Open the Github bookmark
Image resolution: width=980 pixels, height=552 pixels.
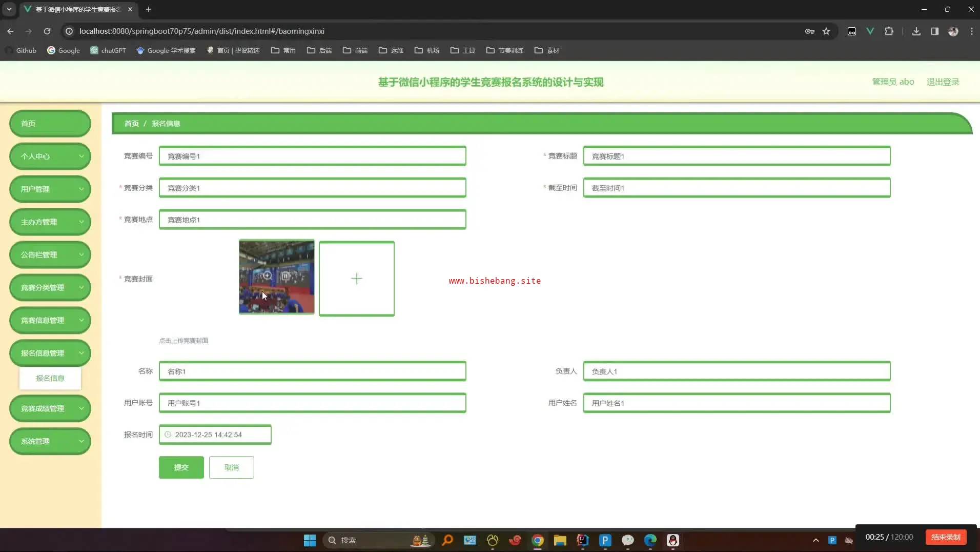click(21, 50)
